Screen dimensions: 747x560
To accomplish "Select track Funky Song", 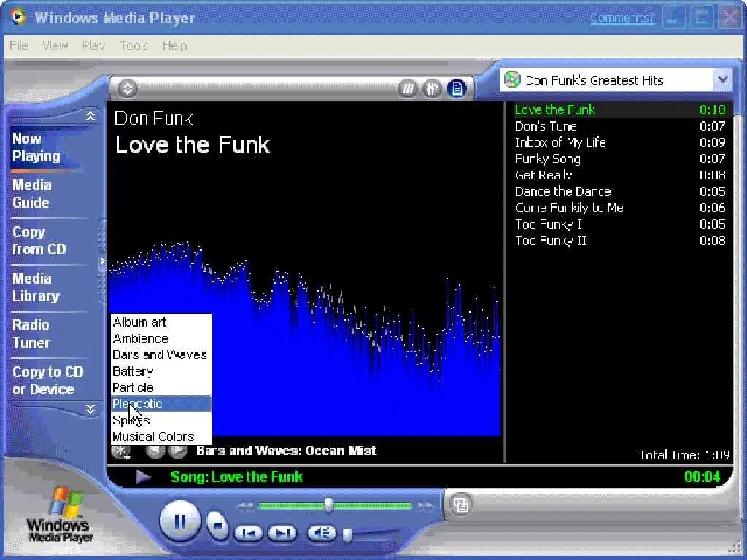I will tap(620, 158).
